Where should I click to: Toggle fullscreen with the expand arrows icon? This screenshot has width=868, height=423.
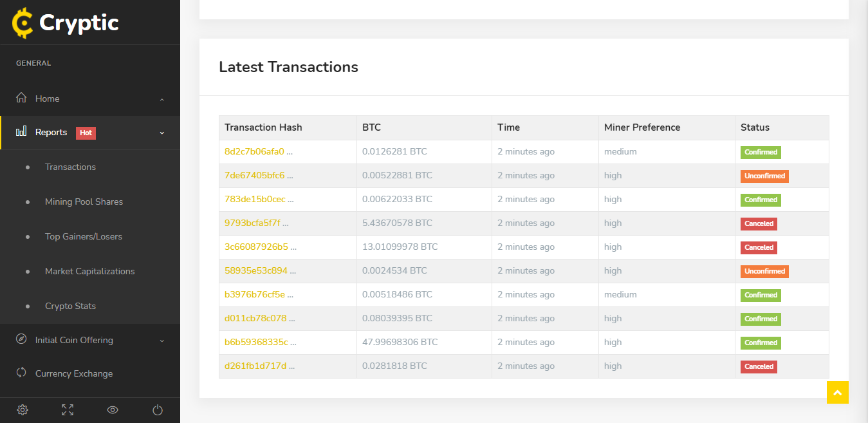click(68, 409)
